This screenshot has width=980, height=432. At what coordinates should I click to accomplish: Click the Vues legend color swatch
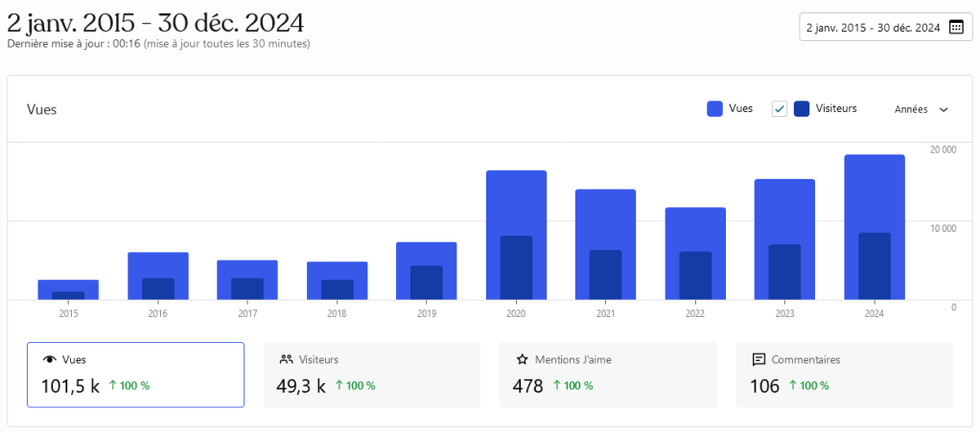point(714,109)
